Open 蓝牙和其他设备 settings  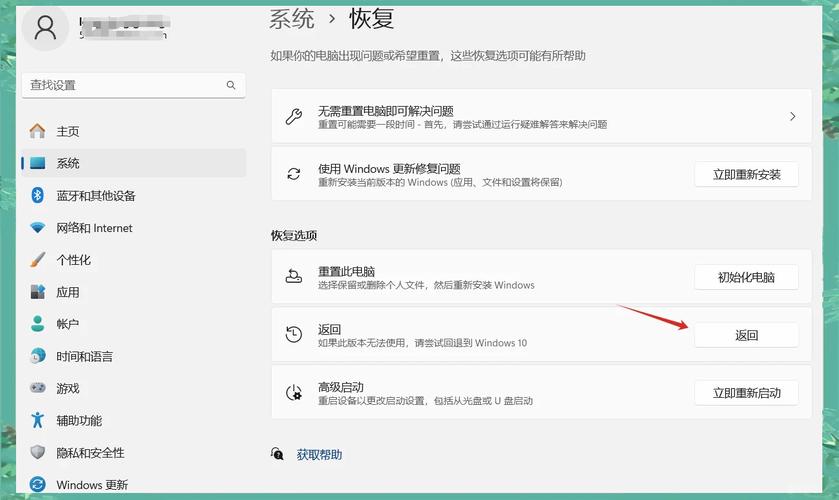(x=134, y=195)
